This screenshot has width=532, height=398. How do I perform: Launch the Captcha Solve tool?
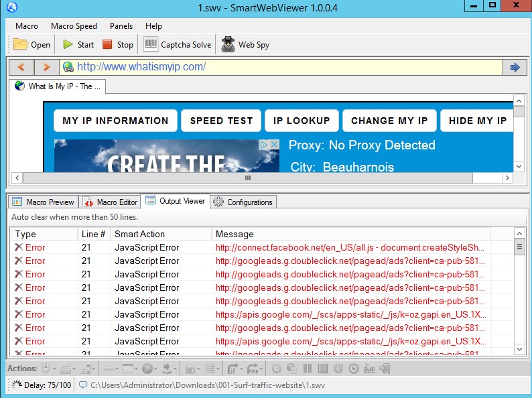177,44
